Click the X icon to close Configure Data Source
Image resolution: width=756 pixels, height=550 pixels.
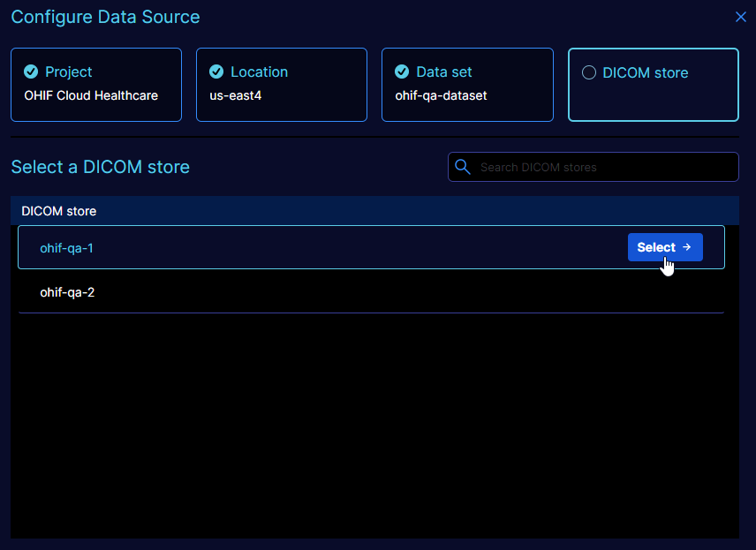(x=741, y=16)
